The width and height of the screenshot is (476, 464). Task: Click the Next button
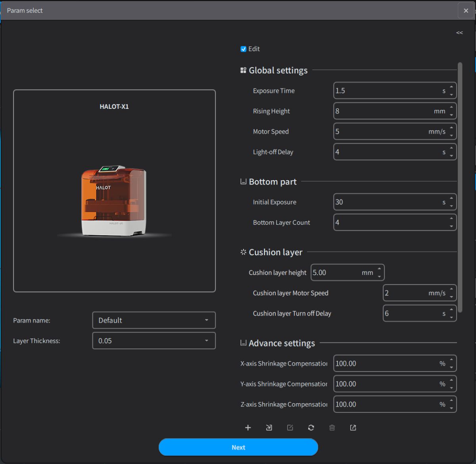tap(238, 447)
